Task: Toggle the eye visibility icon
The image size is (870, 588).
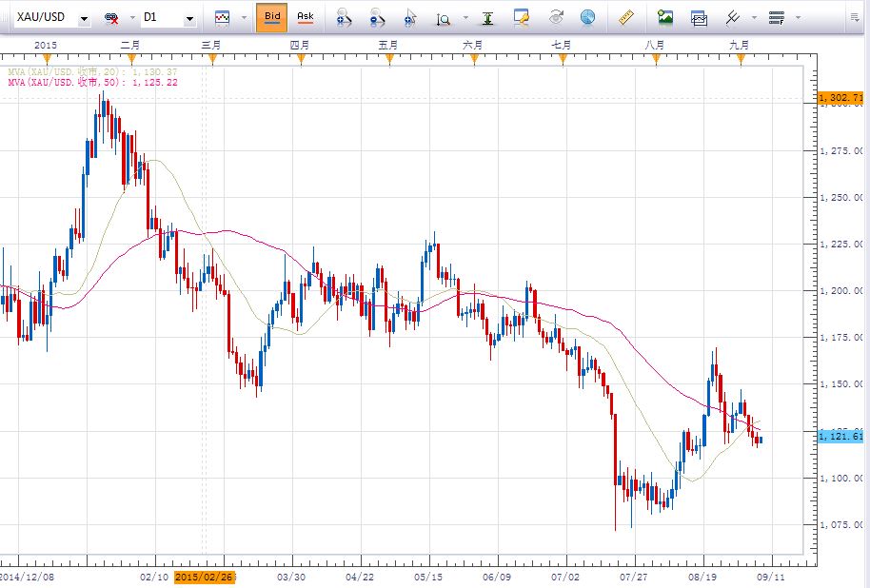Action: [556, 17]
